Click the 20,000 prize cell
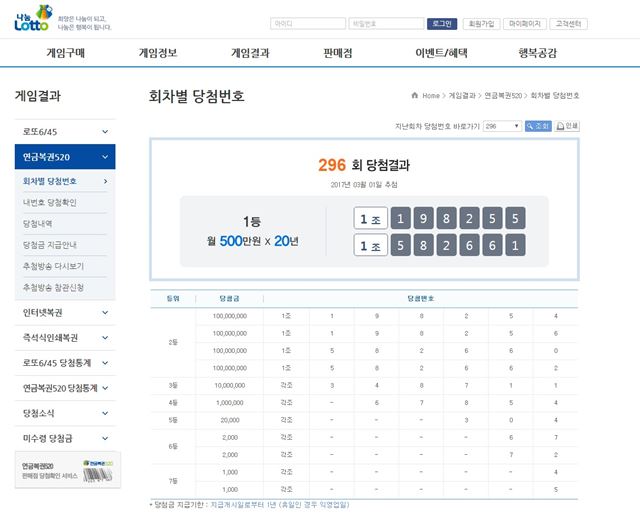 click(x=230, y=420)
